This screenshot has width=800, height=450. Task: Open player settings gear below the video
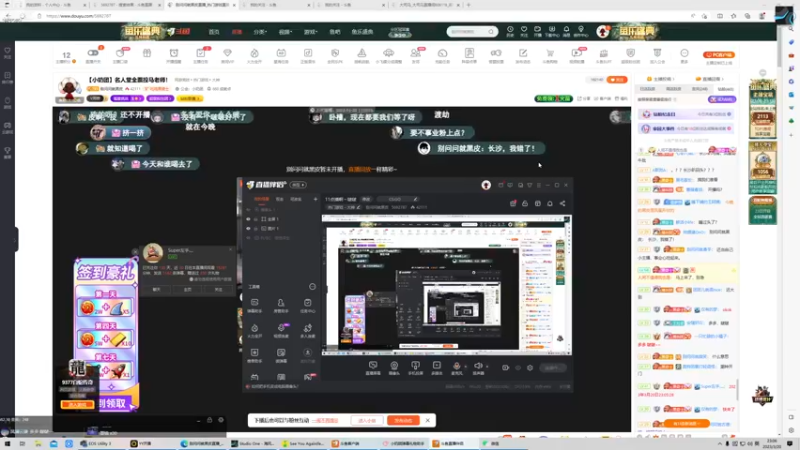coord(221,420)
